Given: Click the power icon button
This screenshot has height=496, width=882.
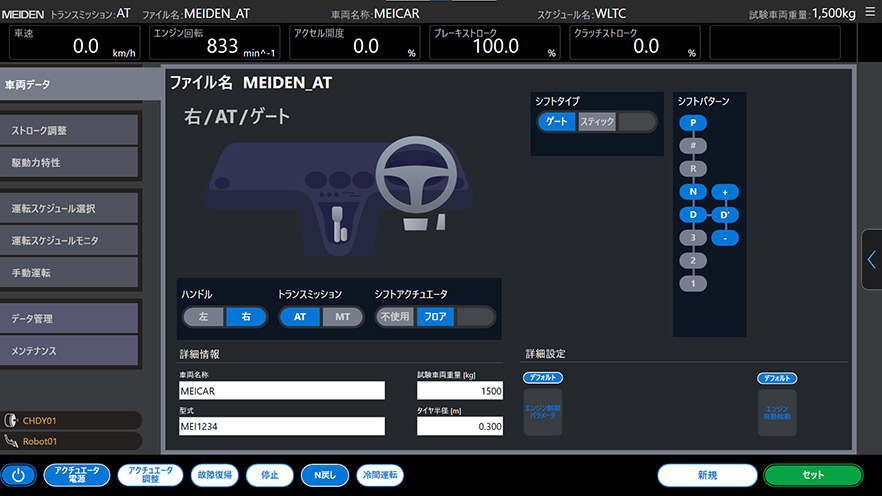Looking at the screenshot, I should [x=18, y=475].
